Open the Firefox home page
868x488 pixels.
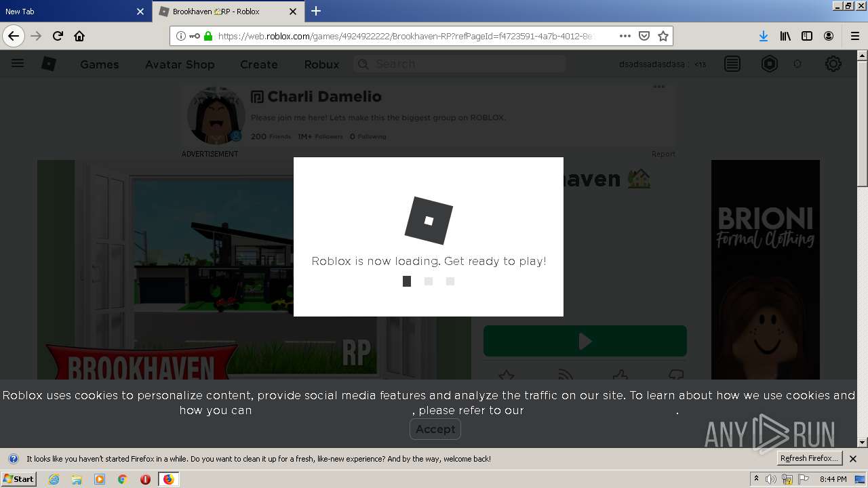click(79, 36)
